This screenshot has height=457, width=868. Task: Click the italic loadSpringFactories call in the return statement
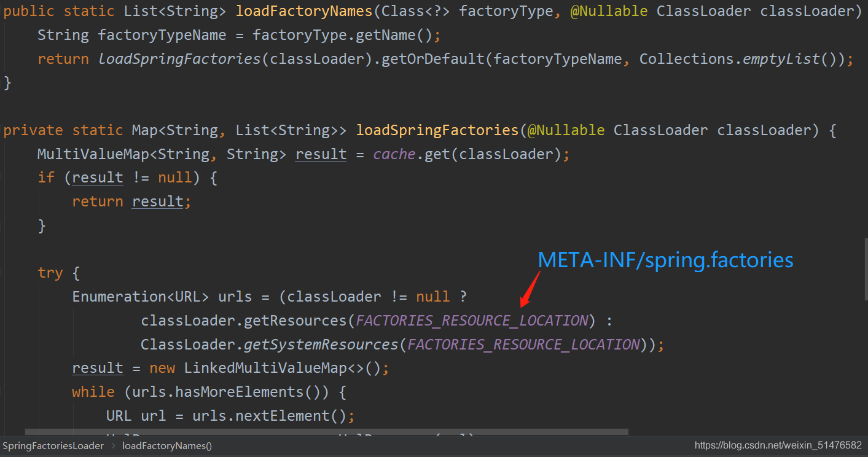(179, 59)
